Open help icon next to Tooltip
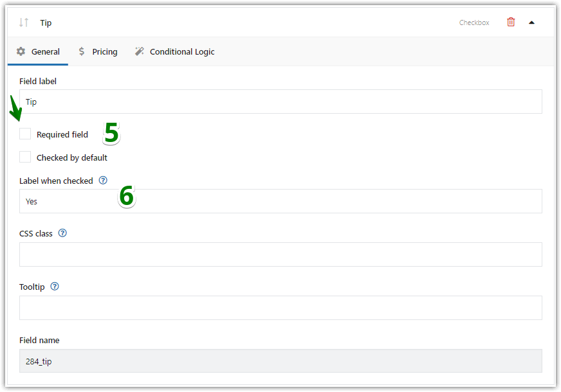561x392 pixels. (x=55, y=287)
